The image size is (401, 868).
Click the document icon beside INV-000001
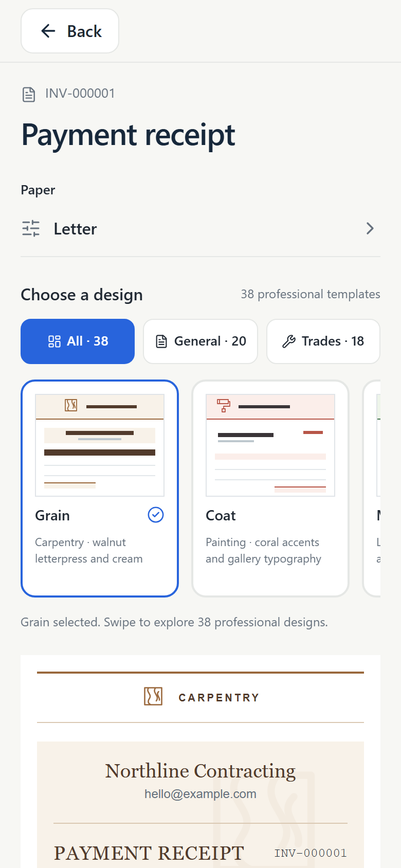29,95
